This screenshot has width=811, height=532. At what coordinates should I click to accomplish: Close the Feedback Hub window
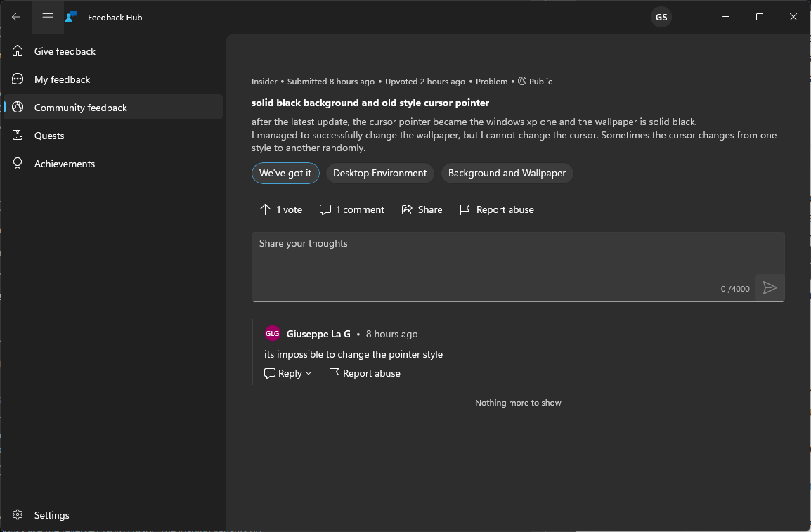pyautogui.click(x=793, y=17)
